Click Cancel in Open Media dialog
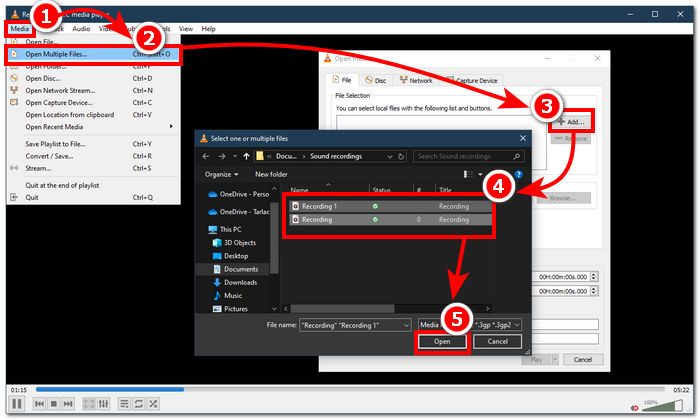Image resolution: width=700 pixels, height=420 pixels. pyautogui.click(x=583, y=359)
